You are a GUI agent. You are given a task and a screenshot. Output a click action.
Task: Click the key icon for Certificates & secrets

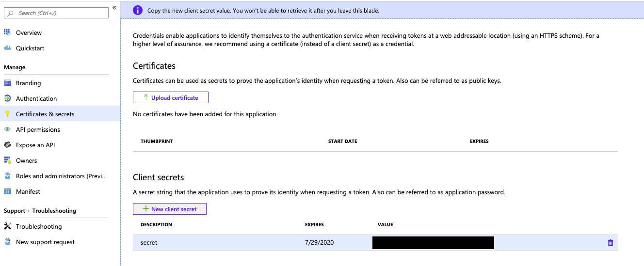point(7,114)
